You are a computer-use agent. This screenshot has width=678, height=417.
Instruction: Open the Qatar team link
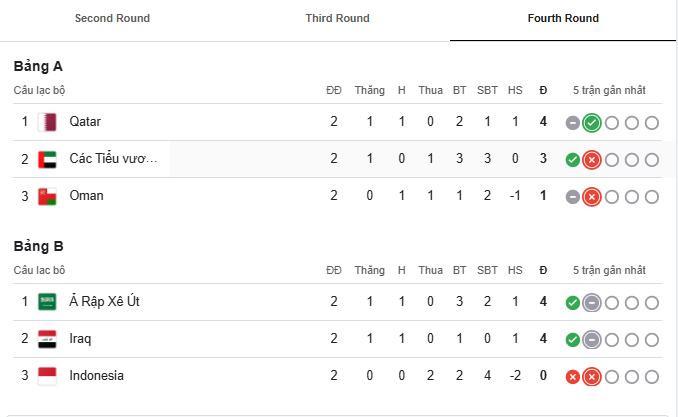tap(85, 122)
